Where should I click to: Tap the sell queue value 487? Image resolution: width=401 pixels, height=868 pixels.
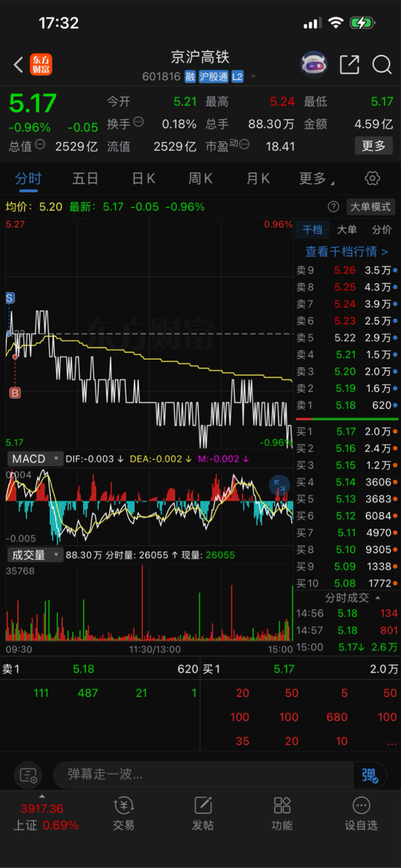[x=88, y=693]
